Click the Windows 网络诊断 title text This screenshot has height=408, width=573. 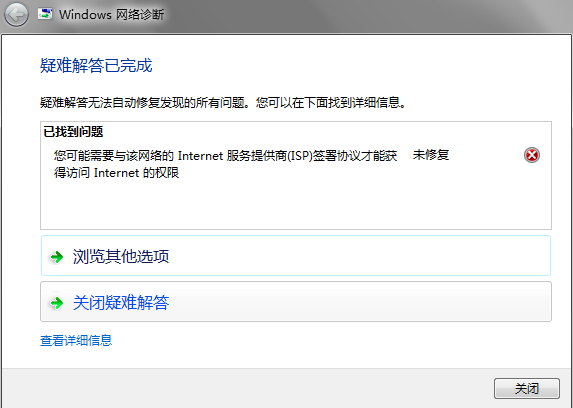click(x=111, y=15)
